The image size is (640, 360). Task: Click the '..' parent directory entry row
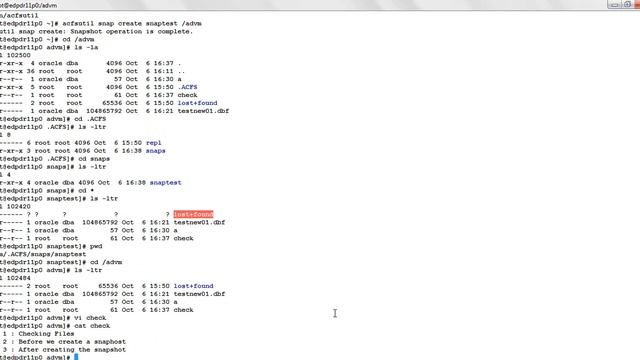pos(92,71)
